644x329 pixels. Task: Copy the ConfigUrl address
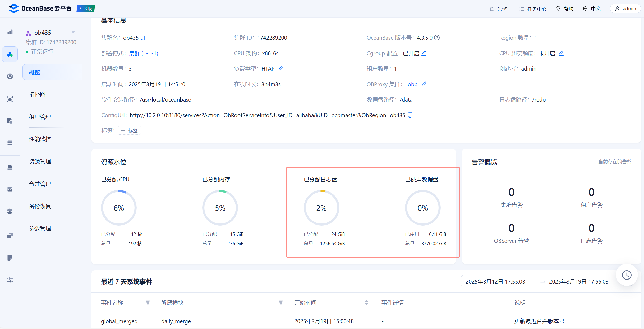[x=410, y=115]
